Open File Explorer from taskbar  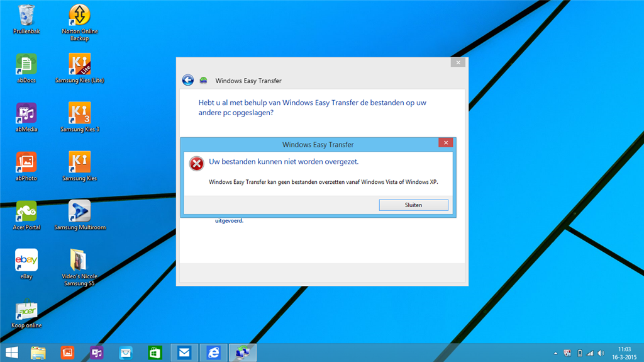tap(38, 353)
